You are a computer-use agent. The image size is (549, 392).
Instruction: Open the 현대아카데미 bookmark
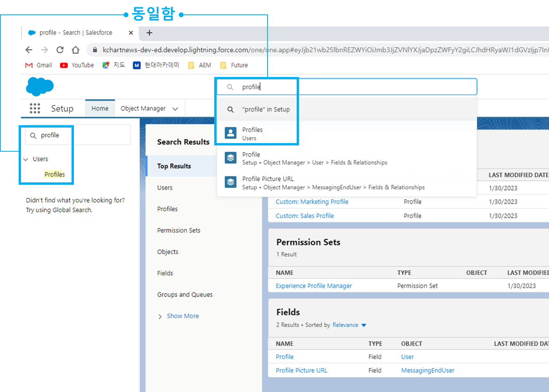point(156,65)
